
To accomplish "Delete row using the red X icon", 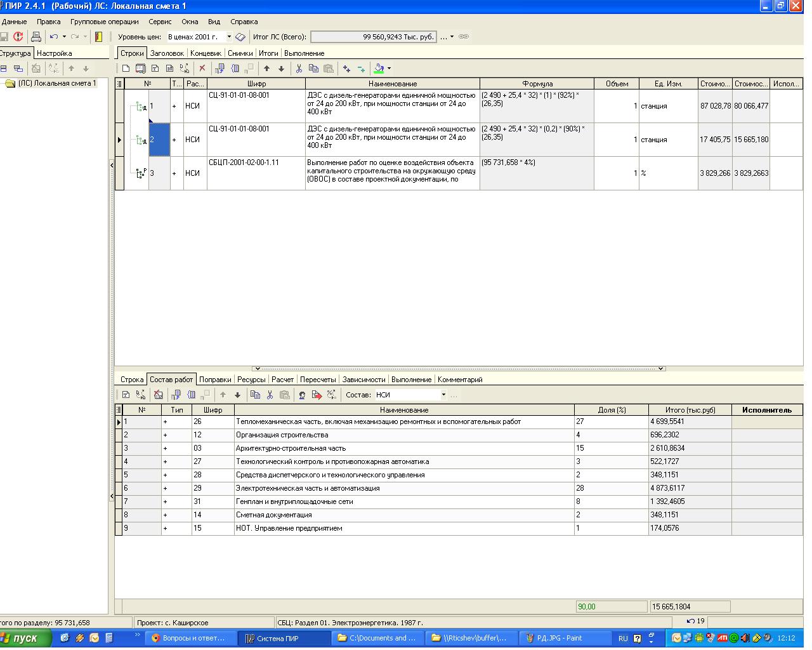I will coord(202,69).
